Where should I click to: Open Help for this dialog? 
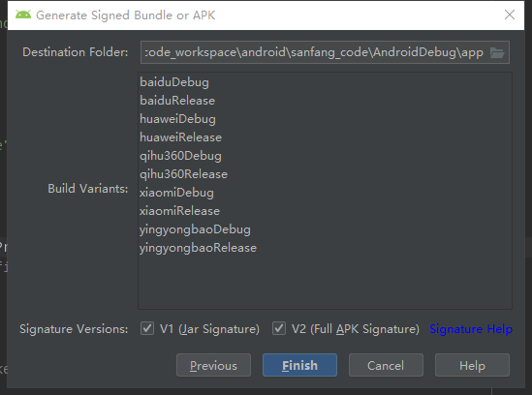tap(472, 365)
